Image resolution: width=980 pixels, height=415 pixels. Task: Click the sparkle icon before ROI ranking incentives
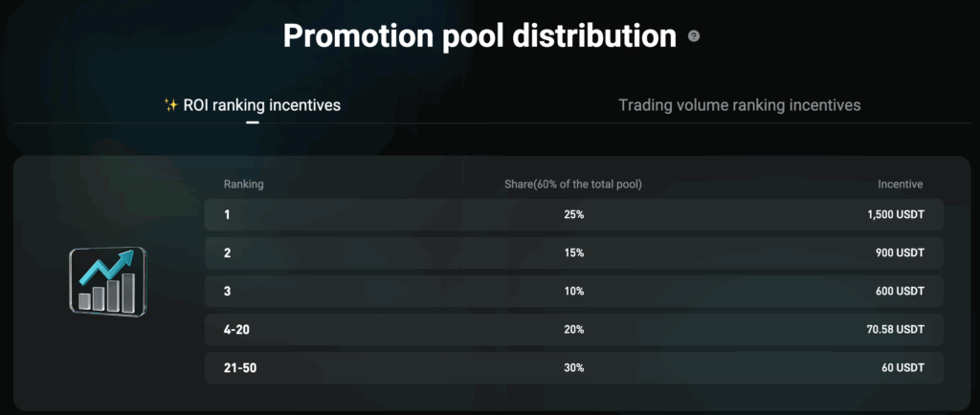[x=171, y=105]
